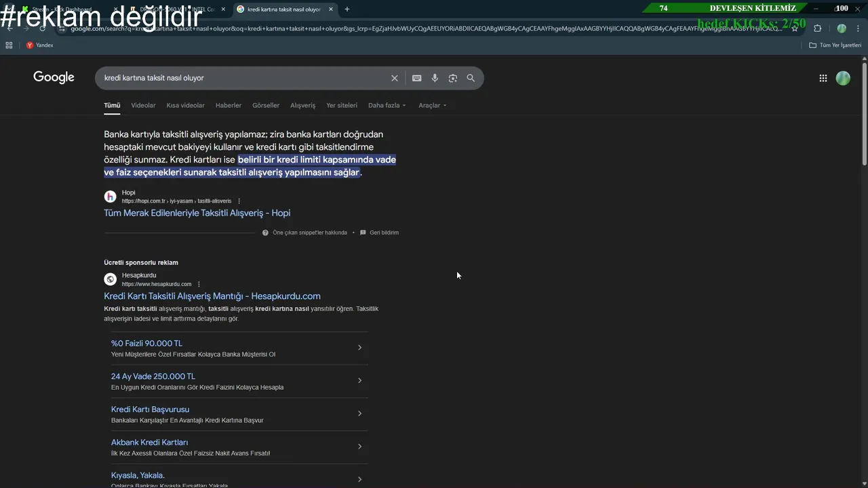The width and height of the screenshot is (868, 488).
Task: Open the Kredi Kartı Başvurusu sitelink
Action: click(x=150, y=409)
